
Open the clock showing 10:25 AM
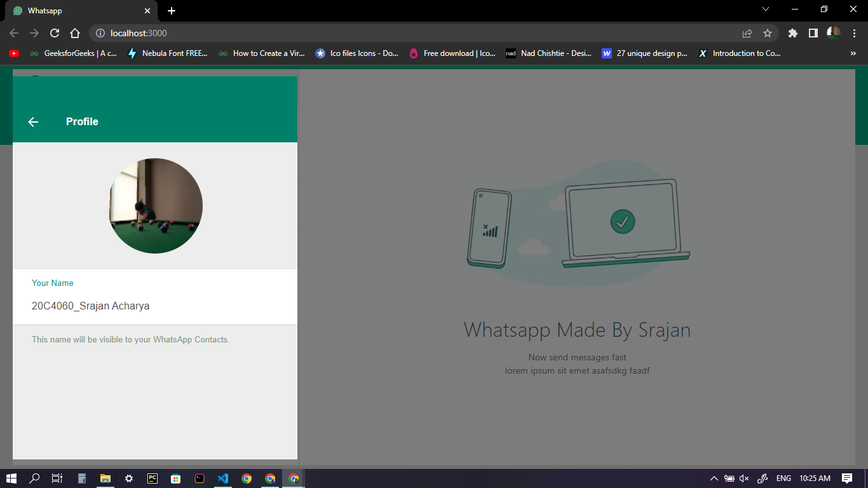click(815, 478)
